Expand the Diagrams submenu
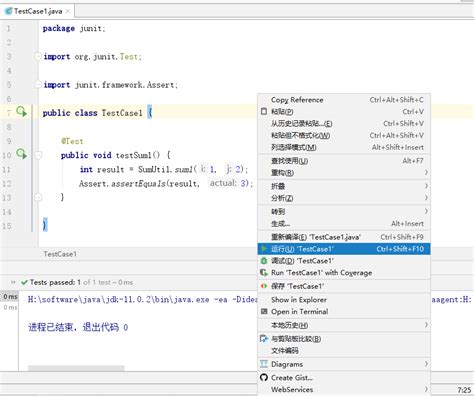This screenshot has width=474, height=396. point(426,364)
